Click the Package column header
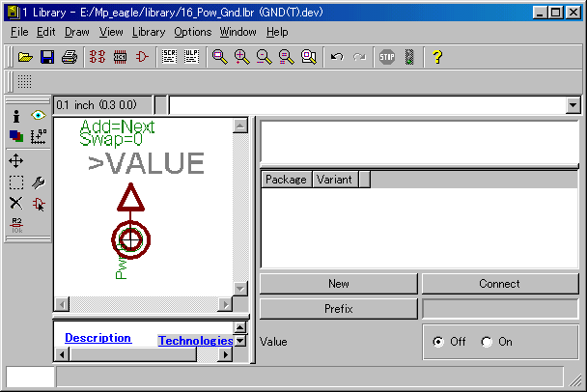This screenshot has height=392, width=587. tap(286, 180)
